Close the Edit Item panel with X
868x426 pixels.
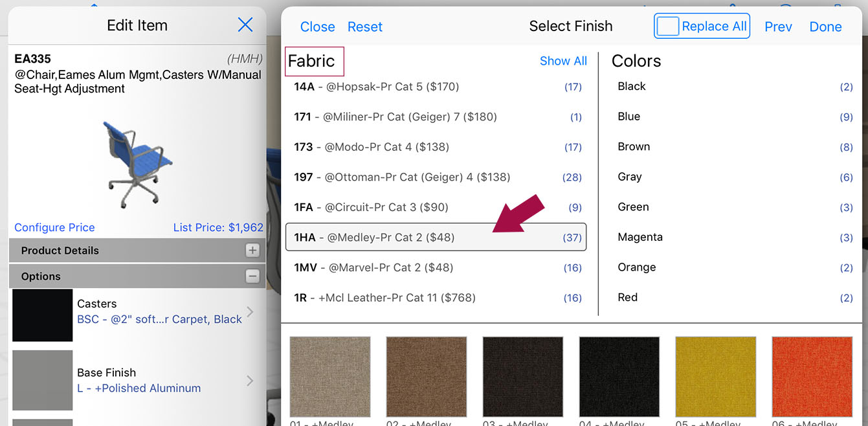click(x=245, y=25)
